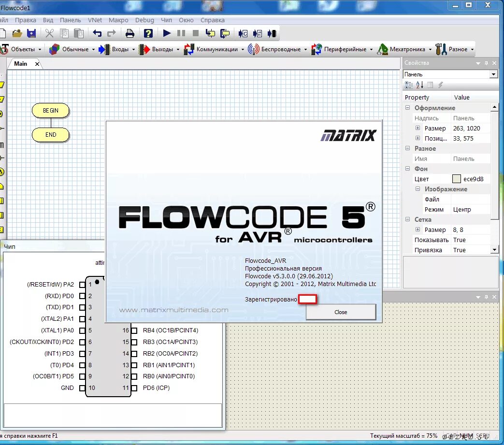Redo the last undone action
This screenshot has height=445, width=504.
point(111,33)
